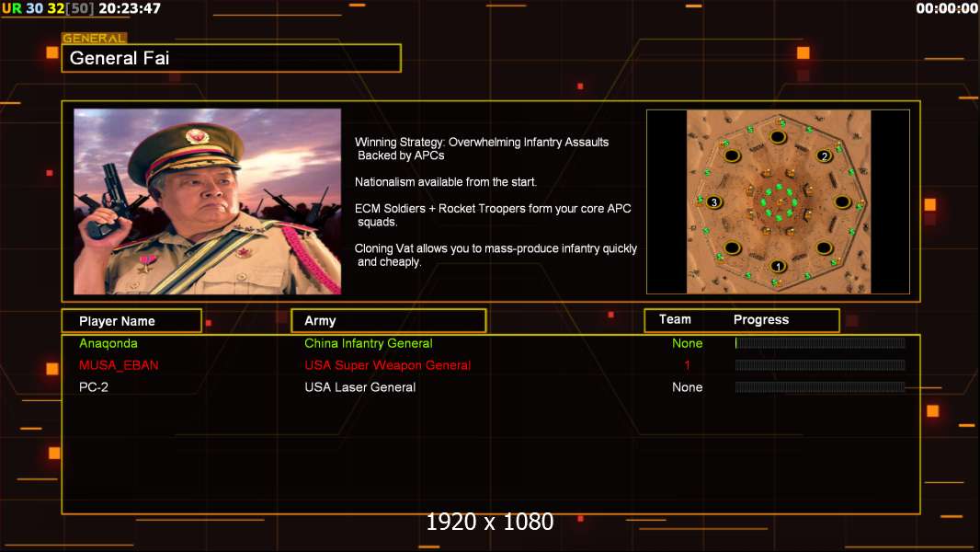Select the empty top start slot on minimap
This screenshot has height=552, width=980.
tap(778, 136)
